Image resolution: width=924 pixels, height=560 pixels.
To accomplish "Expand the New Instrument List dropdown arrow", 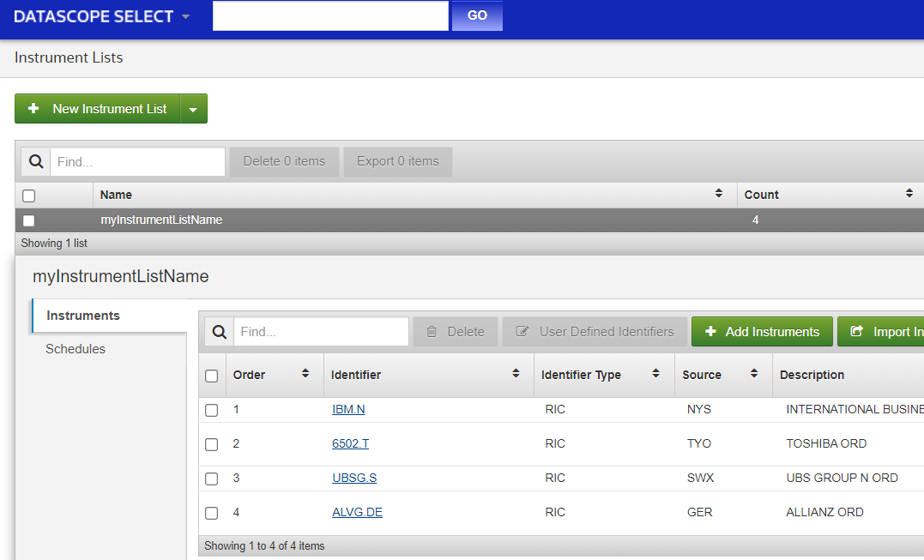I will [193, 109].
